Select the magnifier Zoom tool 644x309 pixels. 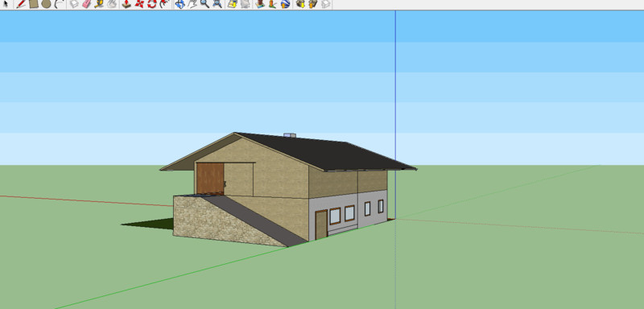tap(204, 4)
